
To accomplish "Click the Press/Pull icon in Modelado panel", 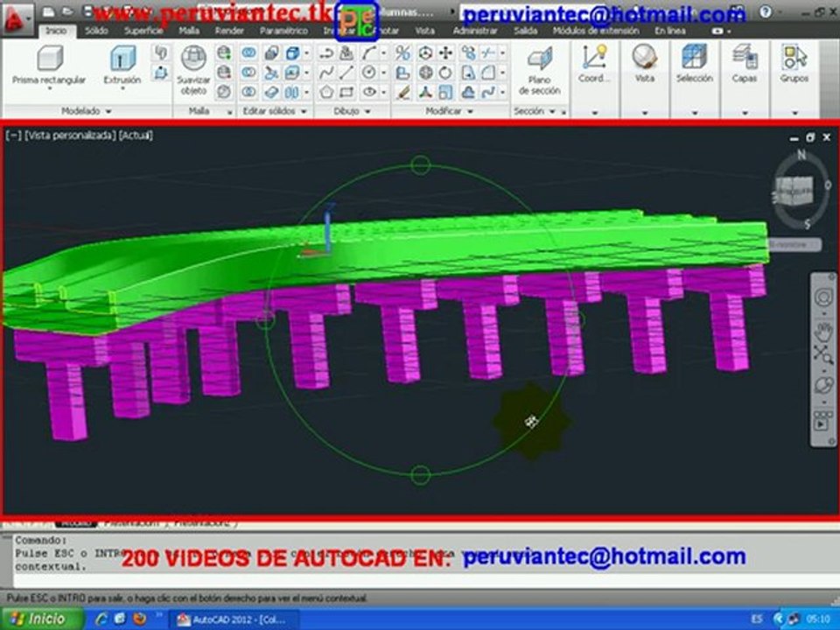I will [161, 73].
